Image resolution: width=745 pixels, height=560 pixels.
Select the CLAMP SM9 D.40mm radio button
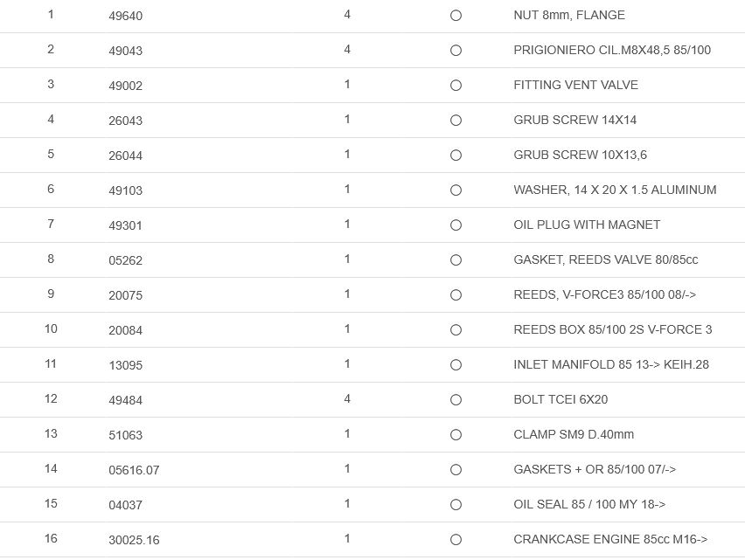pos(456,435)
